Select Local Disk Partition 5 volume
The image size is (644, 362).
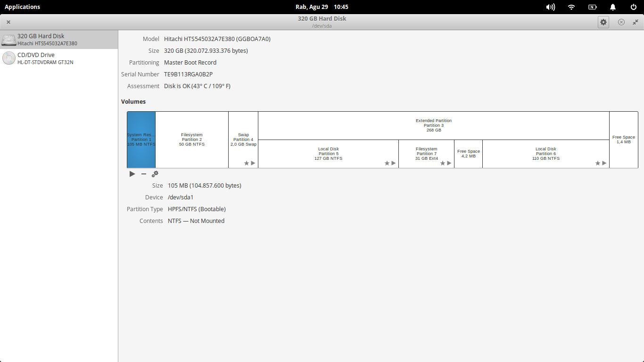click(x=329, y=154)
